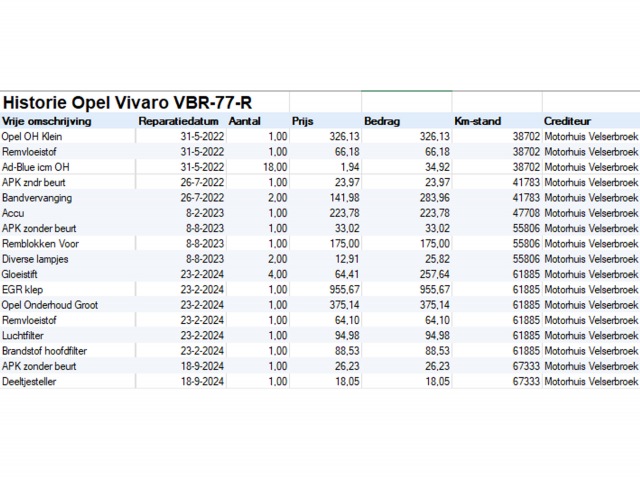Select the Vrije omschrijving column header
Viewport: 640px width, 479px height.
point(47,121)
